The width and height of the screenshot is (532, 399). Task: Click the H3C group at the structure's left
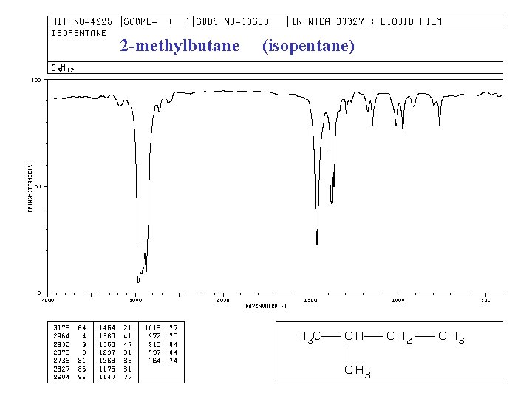point(309,337)
